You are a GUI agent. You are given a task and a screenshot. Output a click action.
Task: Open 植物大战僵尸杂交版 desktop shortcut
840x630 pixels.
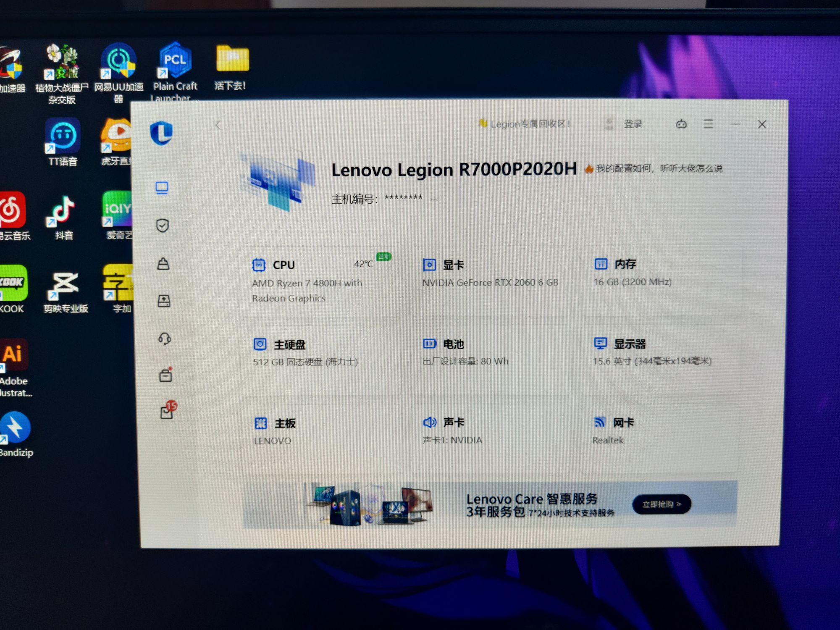point(62,74)
